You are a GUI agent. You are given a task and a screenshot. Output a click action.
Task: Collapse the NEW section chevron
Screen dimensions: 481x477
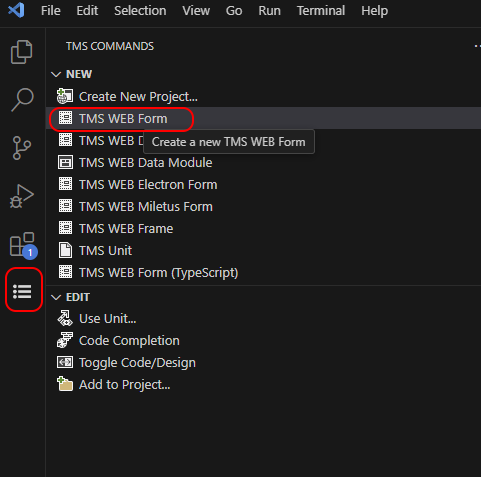[56, 74]
